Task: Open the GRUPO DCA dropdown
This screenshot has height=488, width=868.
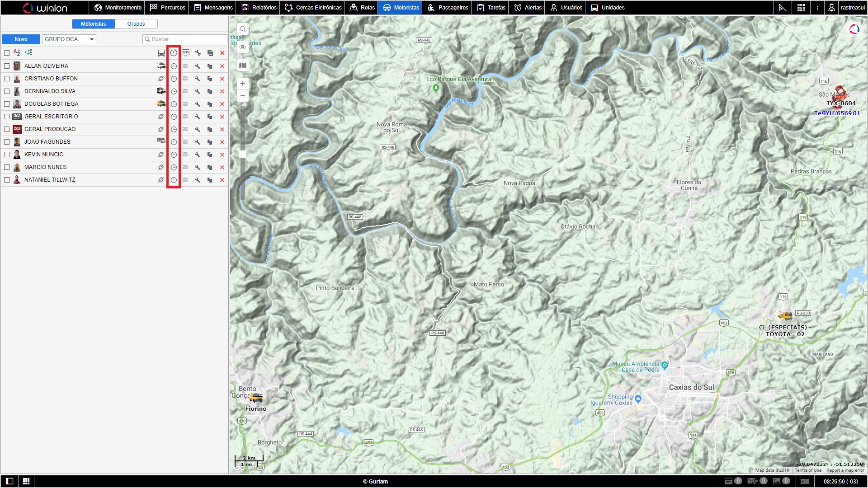Action: tap(69, 39)
